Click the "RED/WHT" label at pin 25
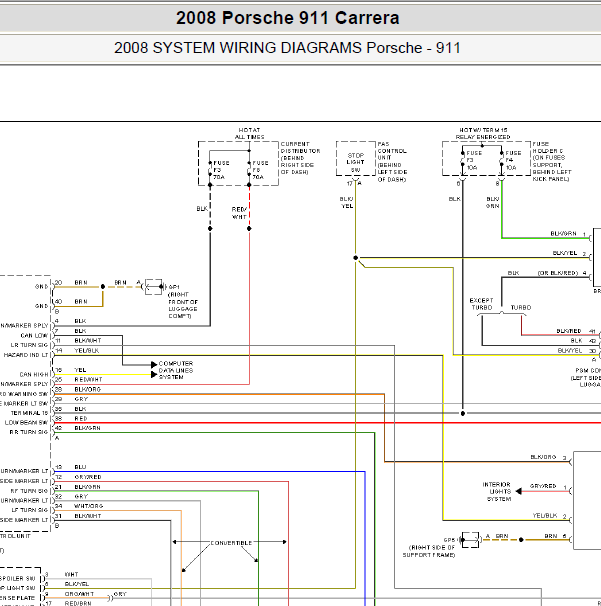 click(89, 380)
